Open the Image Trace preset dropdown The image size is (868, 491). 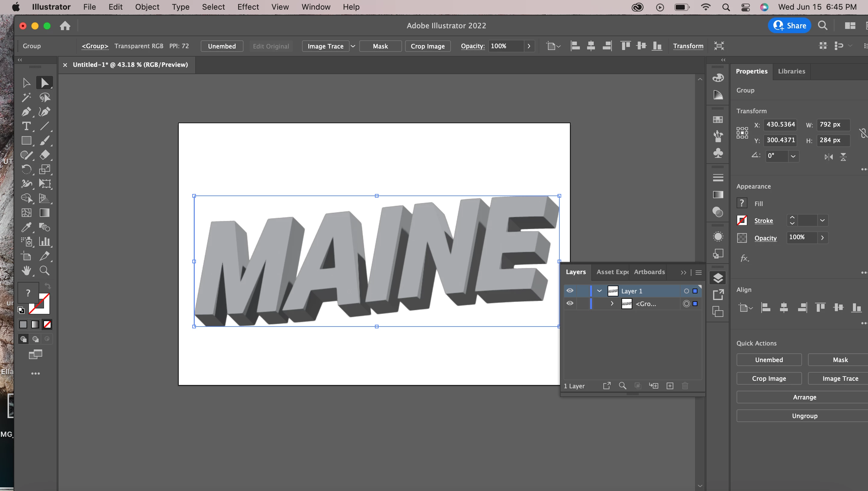click(x=353, y=46)
